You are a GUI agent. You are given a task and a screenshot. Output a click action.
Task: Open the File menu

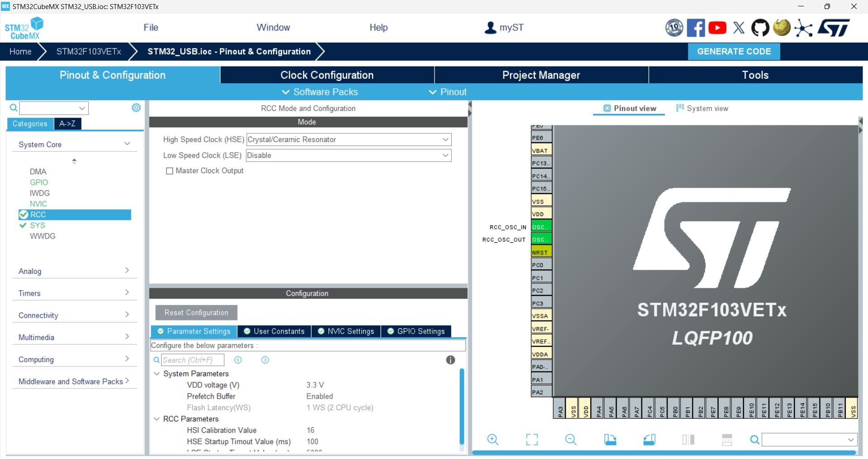[151, 28]
